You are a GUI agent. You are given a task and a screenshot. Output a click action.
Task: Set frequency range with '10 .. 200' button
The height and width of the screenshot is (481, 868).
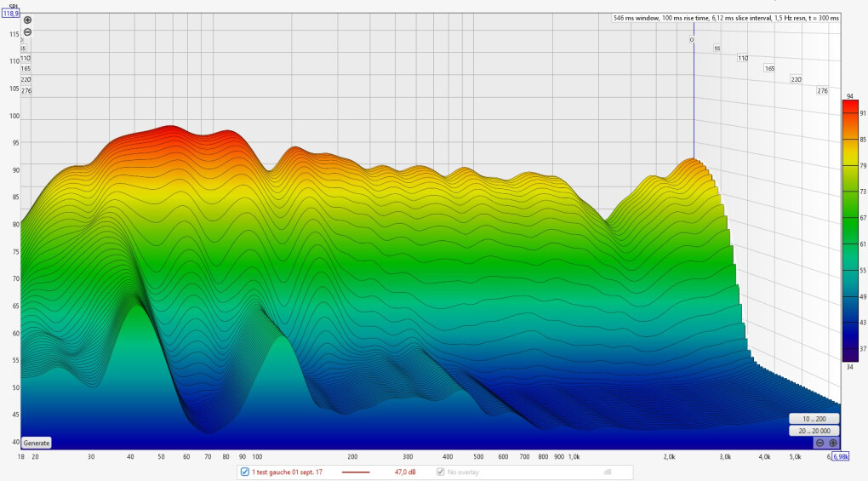[x=814, y=419]
